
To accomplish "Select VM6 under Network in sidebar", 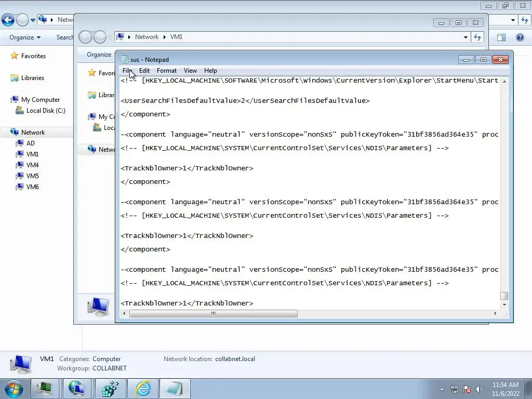I will 33,187.
